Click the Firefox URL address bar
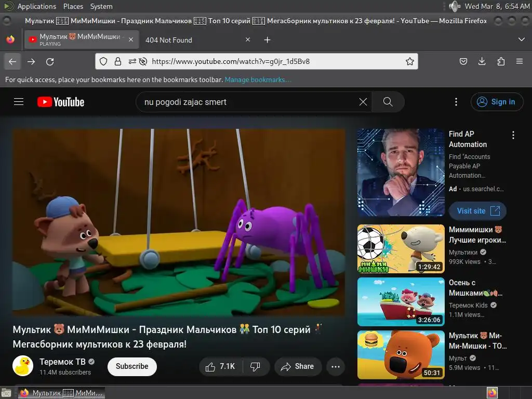Screen dimensions: 532x399 [x=256, y=61]
